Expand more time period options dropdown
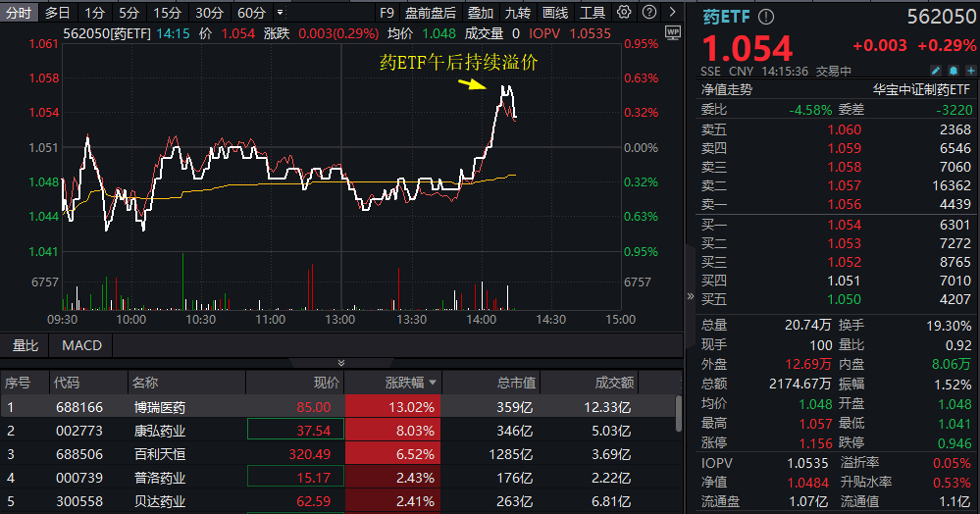Screen dimensions: 980x514 pyautogui.click(x=280, y=13)
